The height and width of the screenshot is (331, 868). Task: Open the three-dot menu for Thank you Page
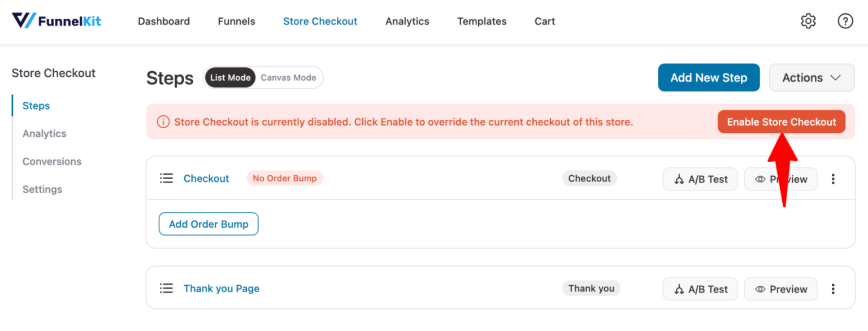click(833, 289)
